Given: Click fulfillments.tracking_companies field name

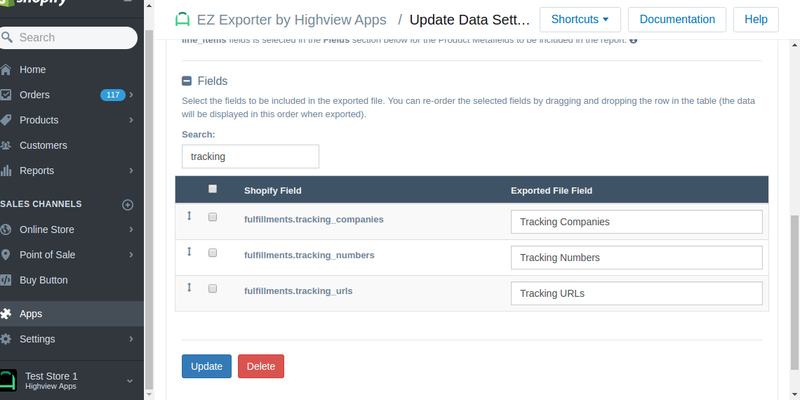Looking at the screenshot, I should 314,219.
